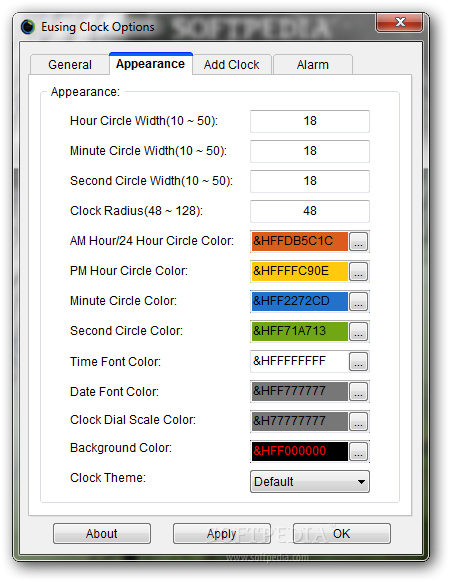Click the gray &HFF777777 color swatch
Image resolution: width=450 pixels, height=582 pixels.
[300, 392]
